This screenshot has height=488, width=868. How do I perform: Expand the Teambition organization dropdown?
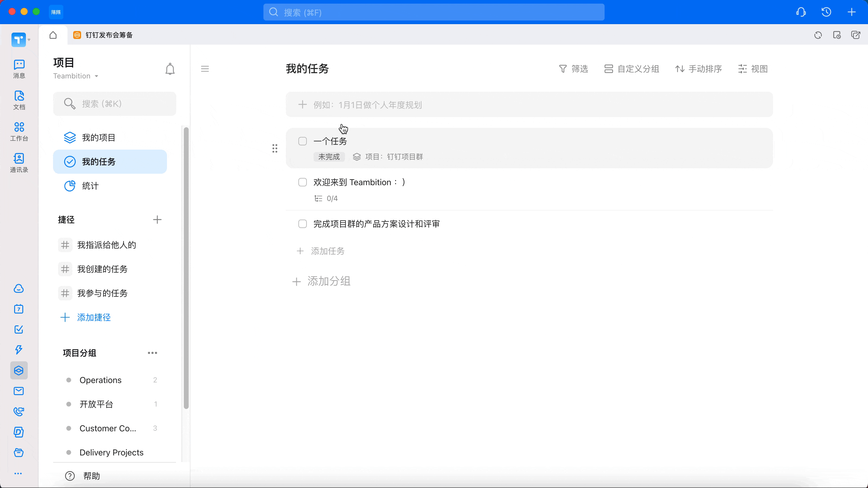point(75,76)
